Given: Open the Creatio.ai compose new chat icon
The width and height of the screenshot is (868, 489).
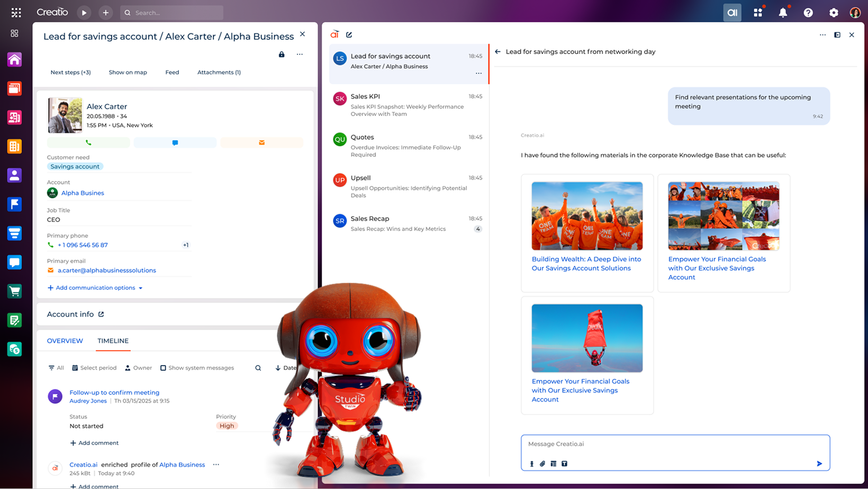Looking at the screenshot, I should pyautogui.click(x=349, y=34).
